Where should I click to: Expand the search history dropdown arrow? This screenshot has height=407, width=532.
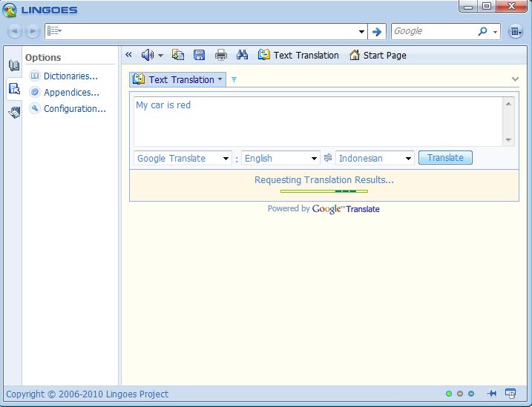pos(361,32)
